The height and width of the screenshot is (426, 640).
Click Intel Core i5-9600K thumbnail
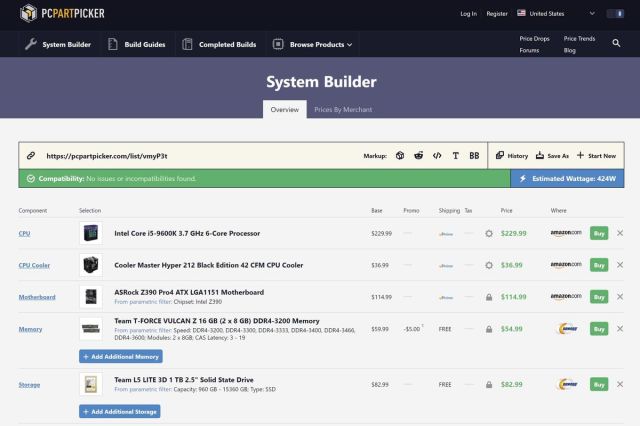click(91, 233)
